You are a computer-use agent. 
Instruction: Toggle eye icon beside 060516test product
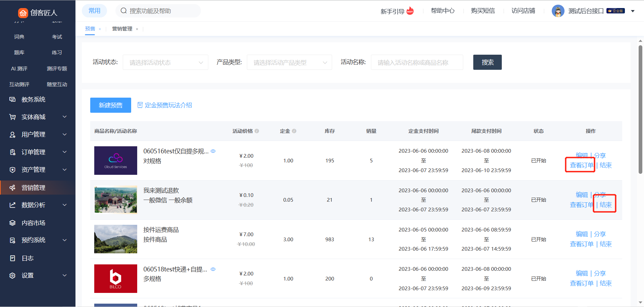213,151
